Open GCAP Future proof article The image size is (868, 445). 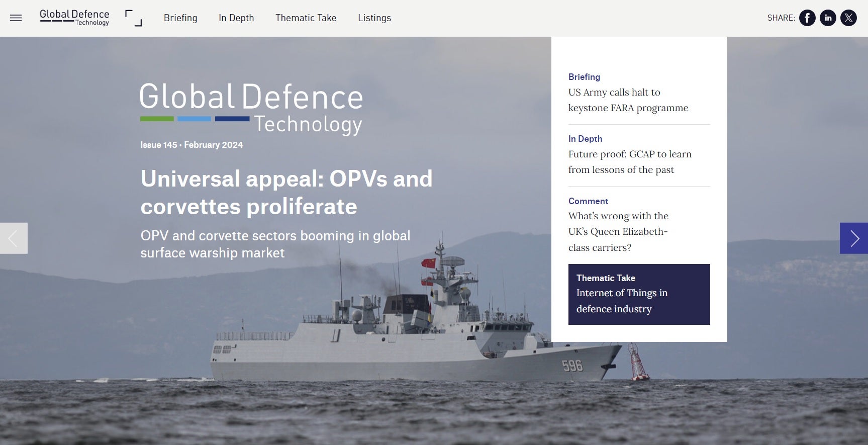[629, 162]
